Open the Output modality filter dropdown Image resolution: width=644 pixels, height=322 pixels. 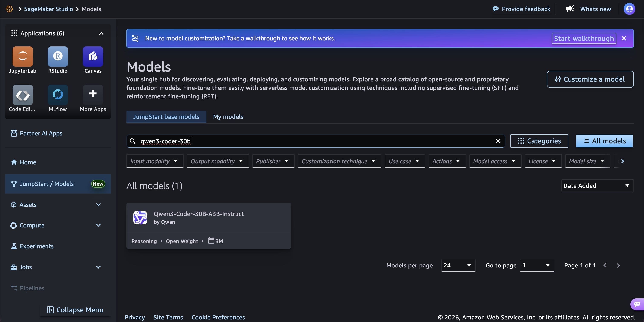point(218,161)
